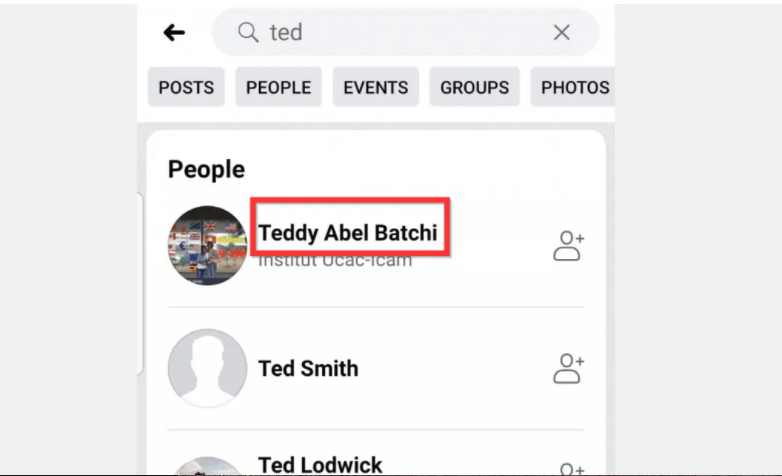Click Ted Lodwick's profile picture
Viewport: 782px width, 476px height.
207,466
